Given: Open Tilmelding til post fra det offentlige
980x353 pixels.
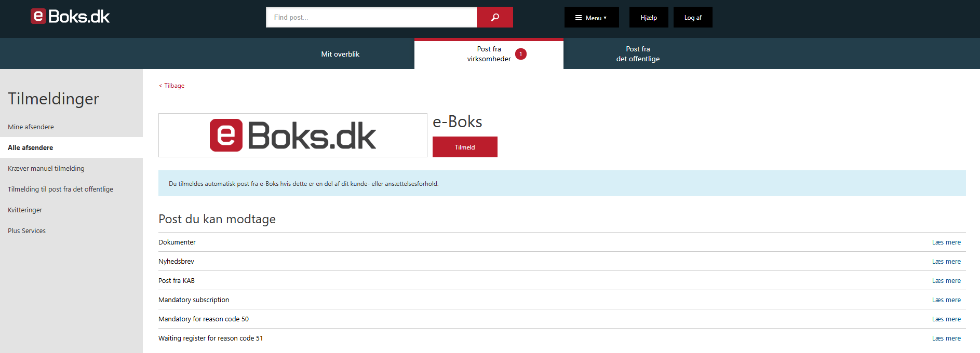Looking at the screenshot, I should [60, 189].
